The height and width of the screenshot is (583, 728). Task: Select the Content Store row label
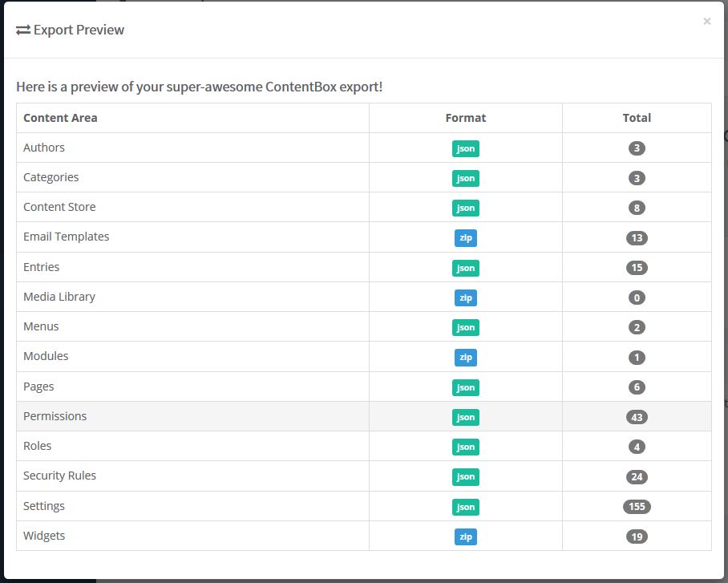point(59,207)
